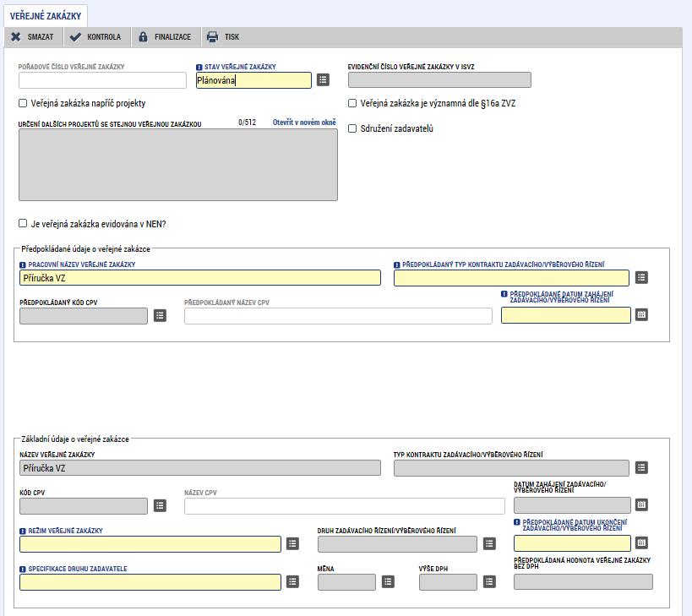Click Otevřít v novém okně link

coord(304,123)
